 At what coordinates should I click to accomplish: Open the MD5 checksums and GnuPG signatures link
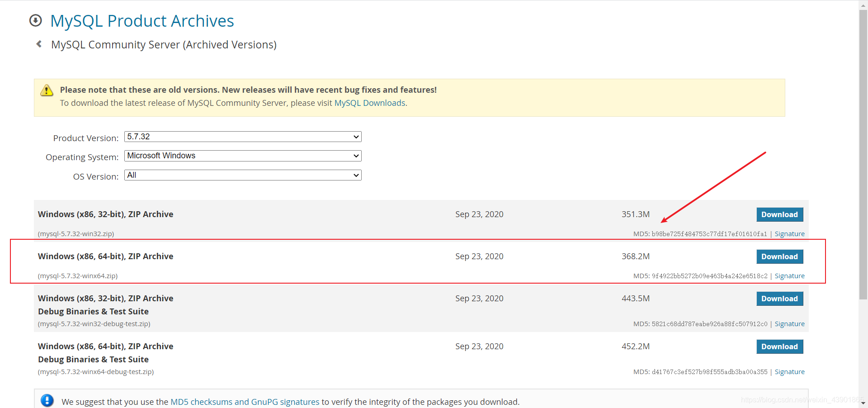[x=245, y=402]
